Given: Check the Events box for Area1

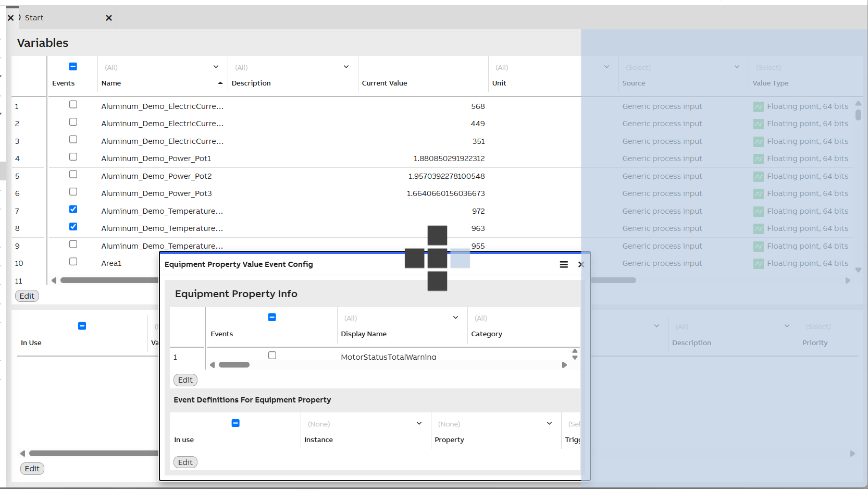Looking at the screenshot, I should (x=73, y=261).
